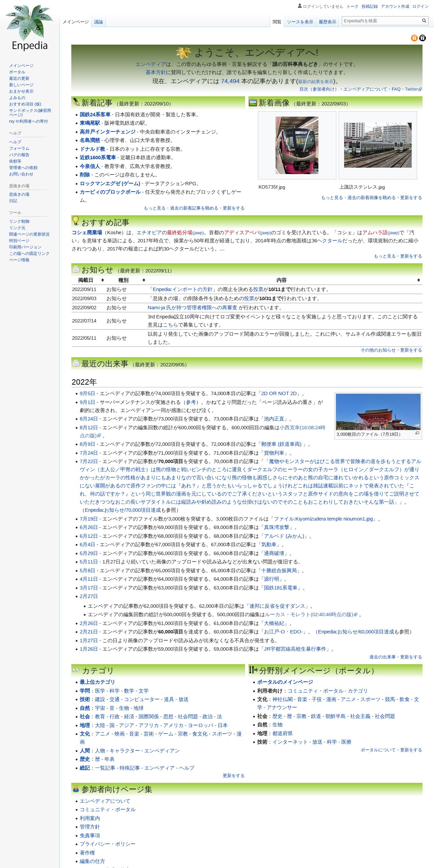Open the 基本方針 link in the welcome text
Image resolution: width=434 pixels, height=868 pixels.
(155, 72)
